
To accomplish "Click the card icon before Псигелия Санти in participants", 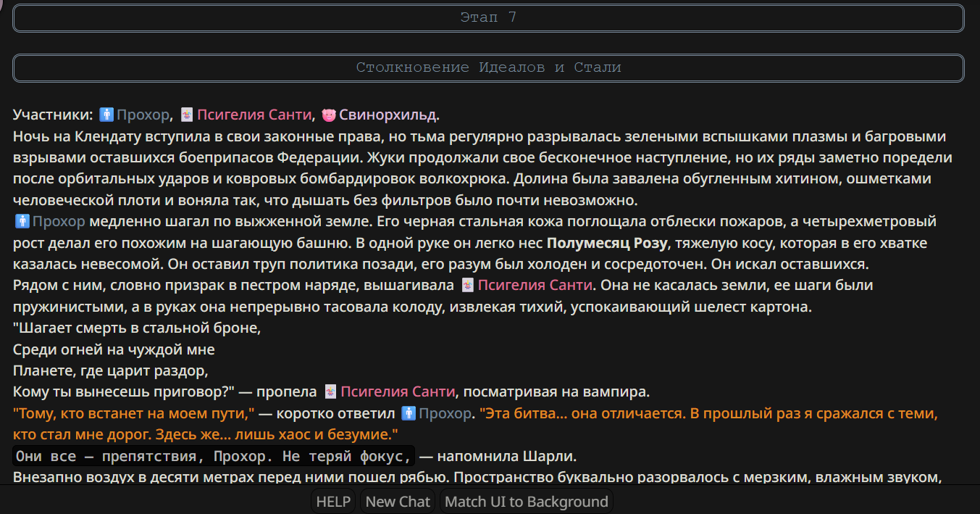I will click(187, 115).
